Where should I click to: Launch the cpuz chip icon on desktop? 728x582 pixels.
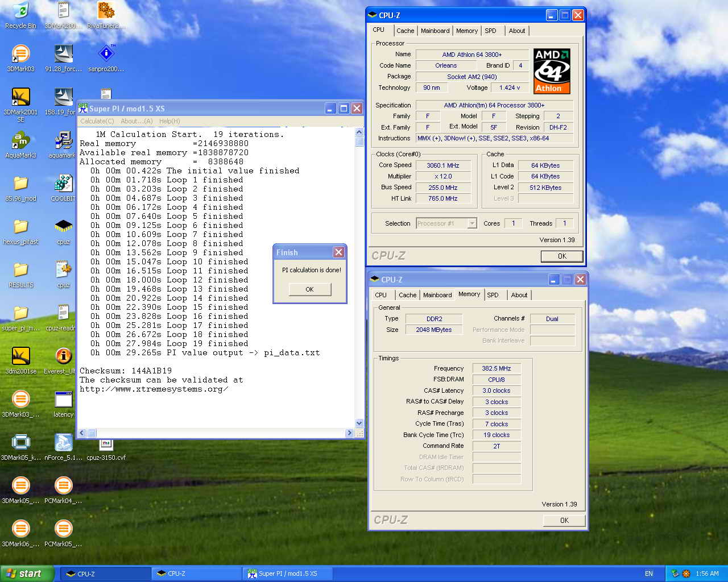coord(63,231)
